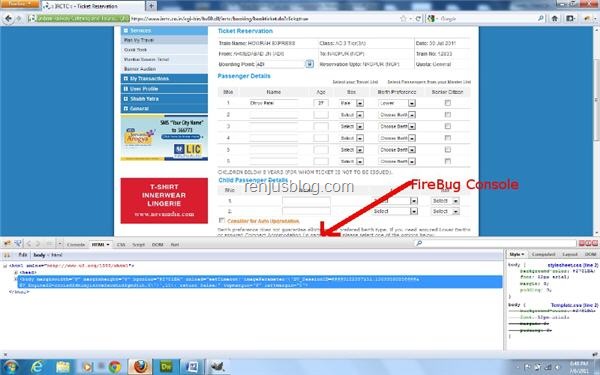Viewport: 600px width, 375px height.
Task: Open the stylesheet.css source link
Action: click(572, 265)
